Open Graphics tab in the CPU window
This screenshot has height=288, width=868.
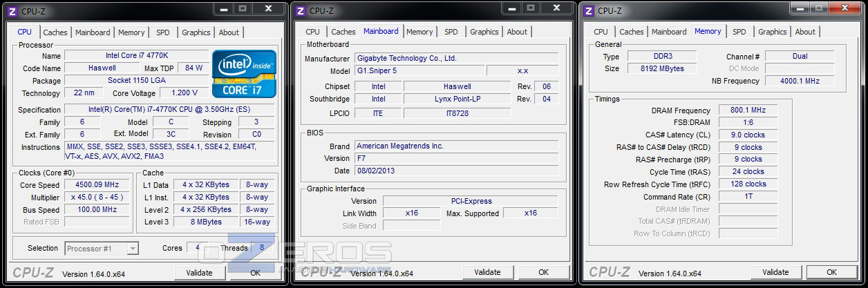pyautogui.click(x=196, y=32)
